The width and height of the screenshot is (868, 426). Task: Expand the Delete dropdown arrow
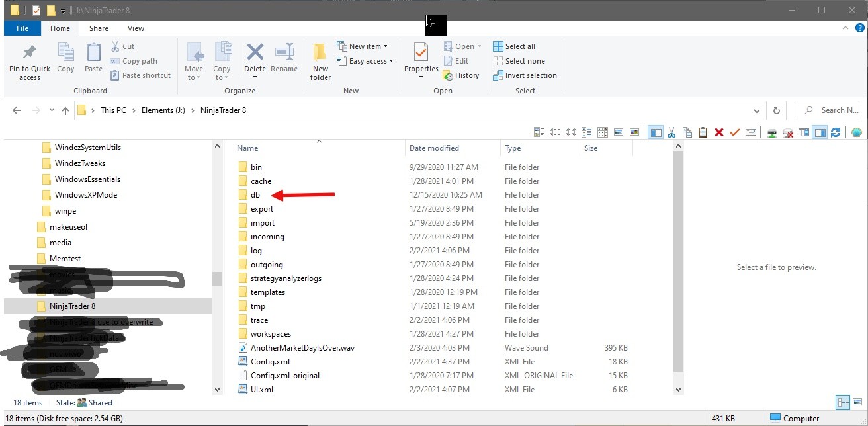[255, 77]
